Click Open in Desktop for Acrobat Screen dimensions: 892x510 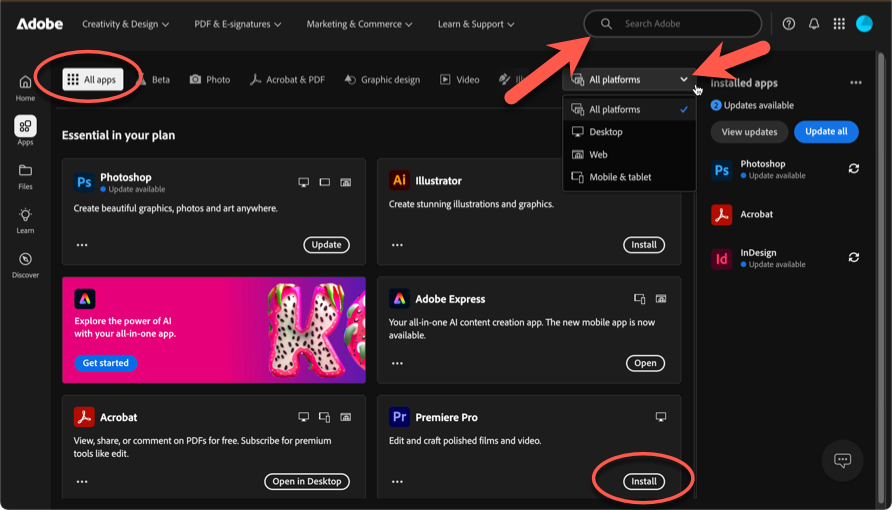[x=307, y=481]
